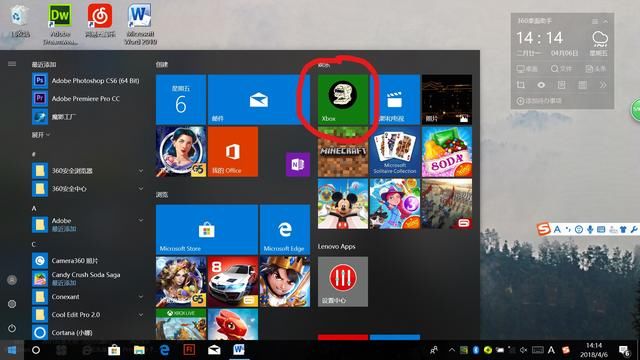Click the Sogou input method S logo
Viewport: 640px width, 360px height.
pos(543,229)
